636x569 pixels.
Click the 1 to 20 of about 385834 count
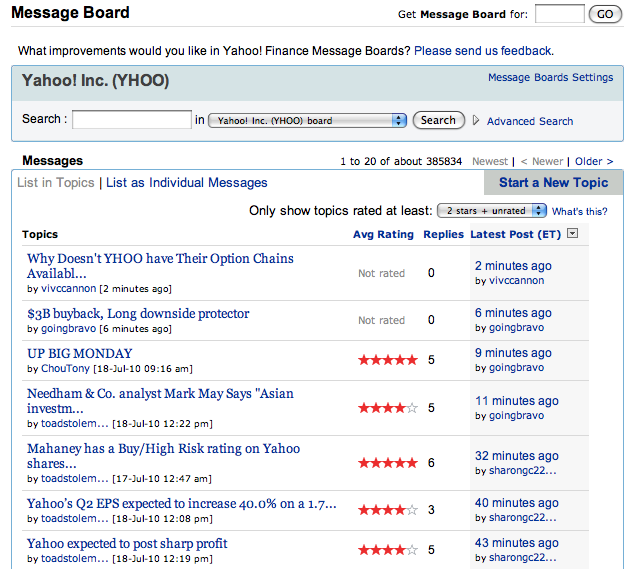pos(401,161)
